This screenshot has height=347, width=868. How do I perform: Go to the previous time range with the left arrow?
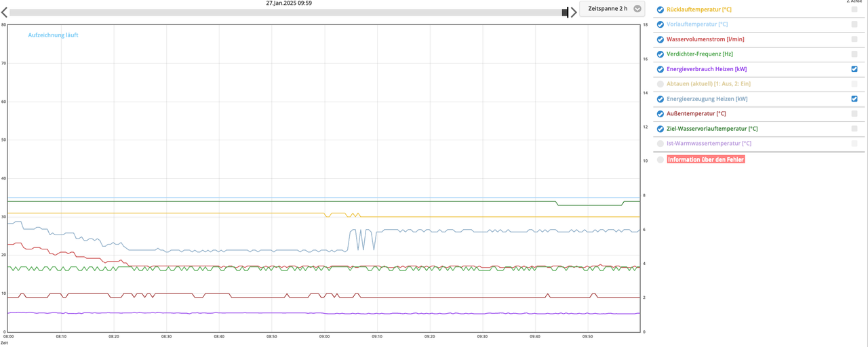point(4,12)
